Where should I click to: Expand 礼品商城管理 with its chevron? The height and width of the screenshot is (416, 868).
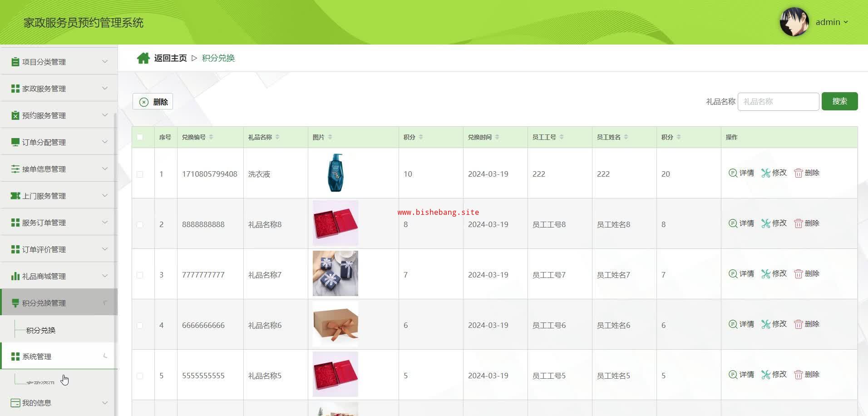coord(105,276)
